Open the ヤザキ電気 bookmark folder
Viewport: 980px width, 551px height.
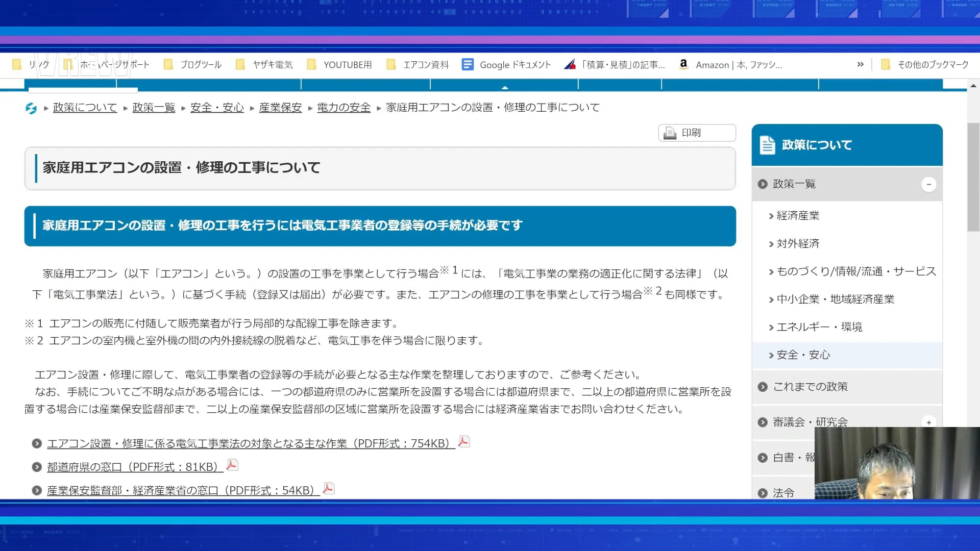pos(264,65)
